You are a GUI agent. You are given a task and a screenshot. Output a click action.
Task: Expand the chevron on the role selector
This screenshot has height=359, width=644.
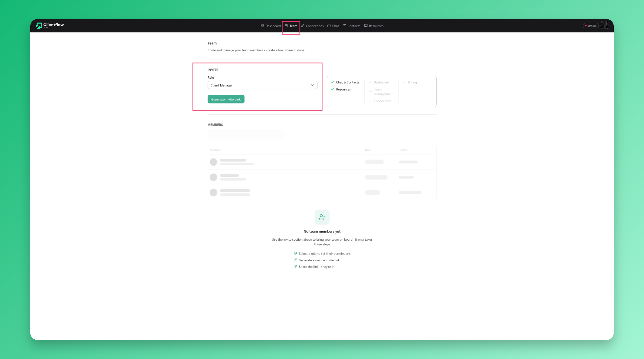pyautogui.click(x=312, y=85)
